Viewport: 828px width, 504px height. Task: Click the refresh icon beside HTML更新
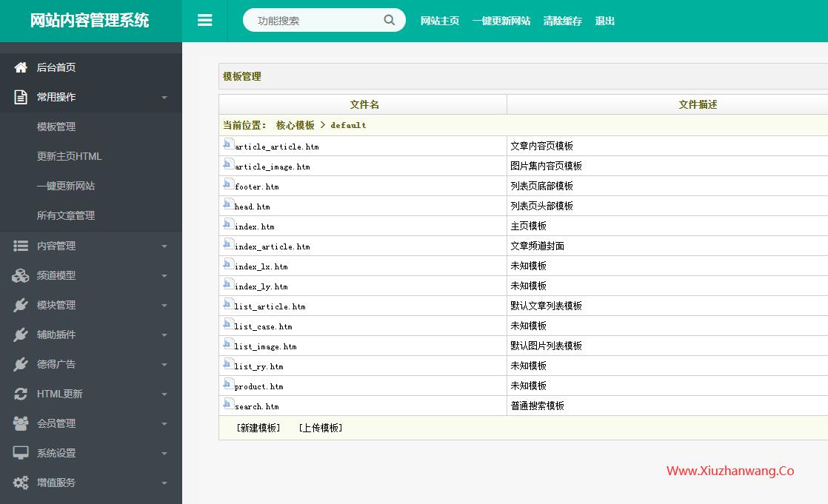20,393
